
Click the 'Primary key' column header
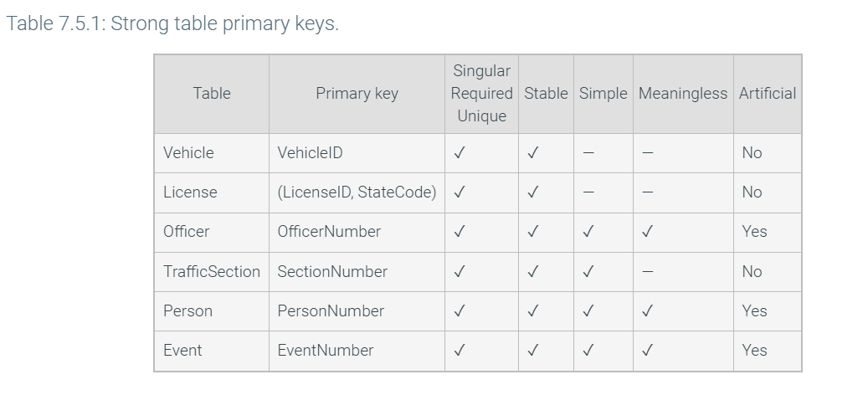click(x=357, y=94)
